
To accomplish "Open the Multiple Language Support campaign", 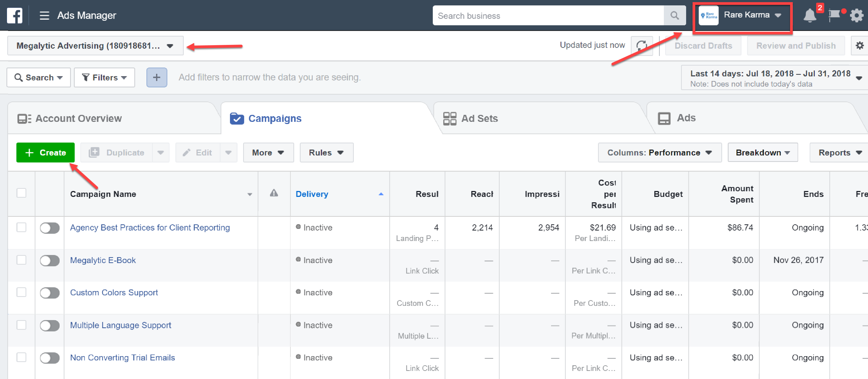I will [x=121, y=325].
